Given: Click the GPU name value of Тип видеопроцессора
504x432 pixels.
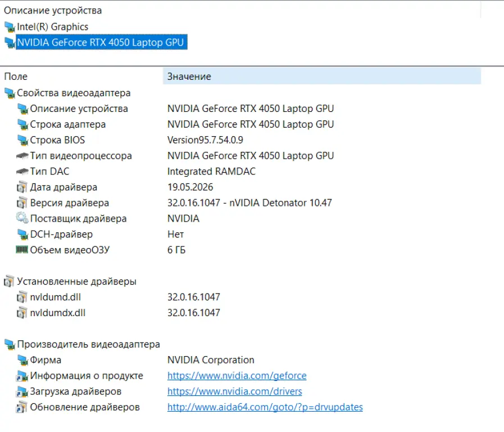Looking at the screenshot, I should pyautogui.click(x=251, y=156).
